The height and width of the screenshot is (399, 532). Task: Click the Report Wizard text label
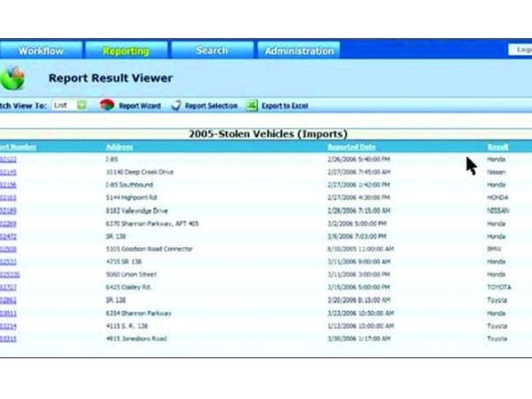point(140,106)
